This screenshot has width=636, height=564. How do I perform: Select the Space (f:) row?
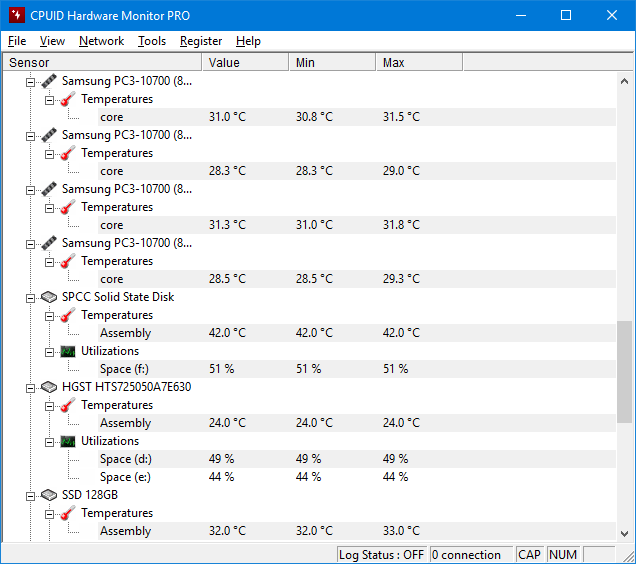click(x=357, y=369)
